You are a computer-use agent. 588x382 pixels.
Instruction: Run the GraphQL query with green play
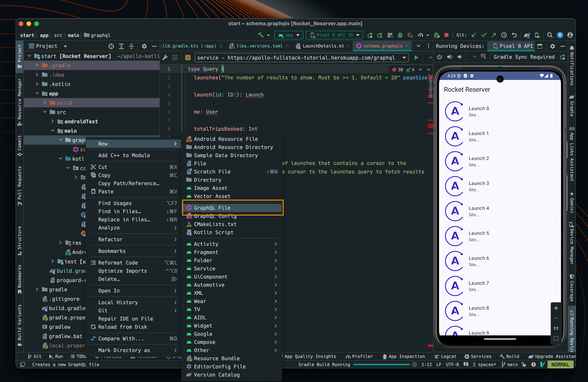[x=416, y=58]
